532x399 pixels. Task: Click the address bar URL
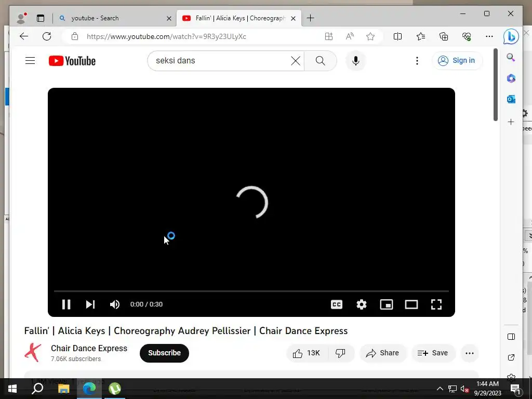(x=166, y=37)
